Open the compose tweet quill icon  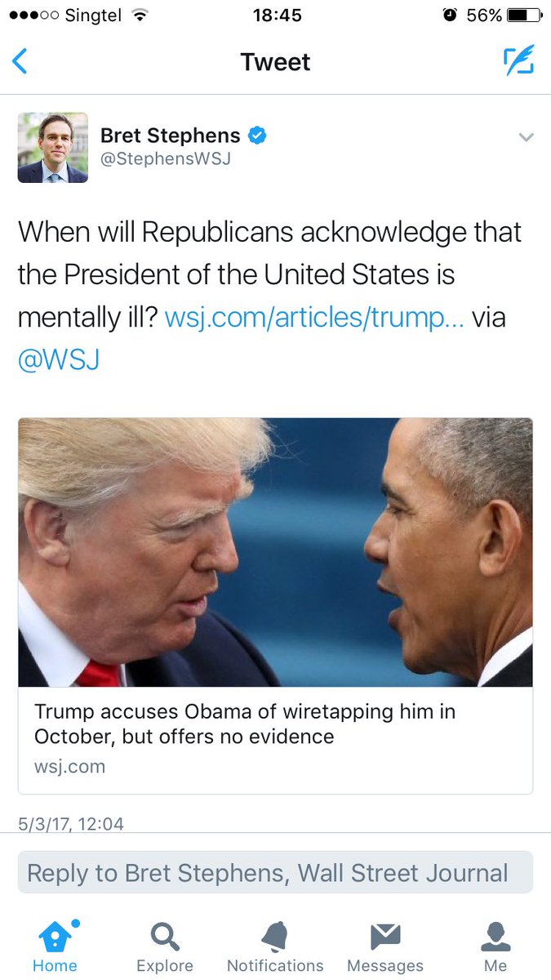point(518,61)
